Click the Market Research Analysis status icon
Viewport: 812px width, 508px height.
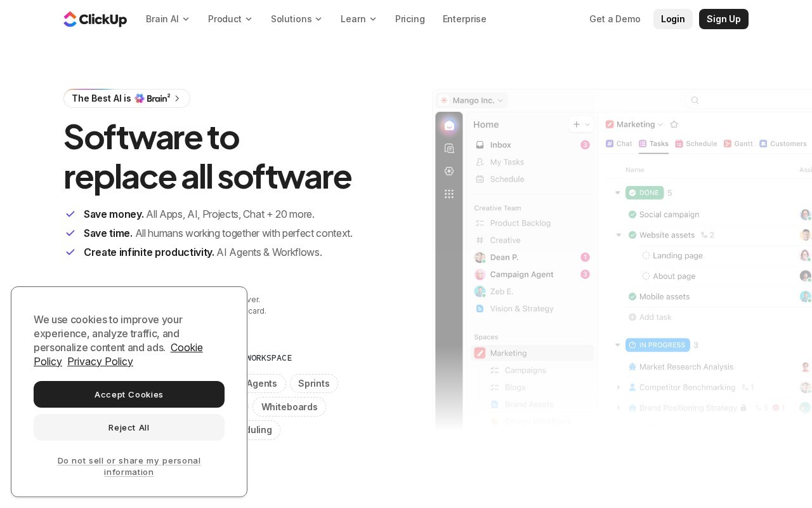click(x=632, y=367)
